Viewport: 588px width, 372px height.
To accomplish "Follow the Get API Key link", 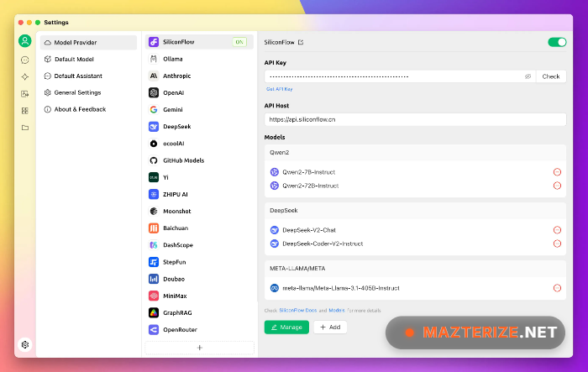I will tap(279, 89).
